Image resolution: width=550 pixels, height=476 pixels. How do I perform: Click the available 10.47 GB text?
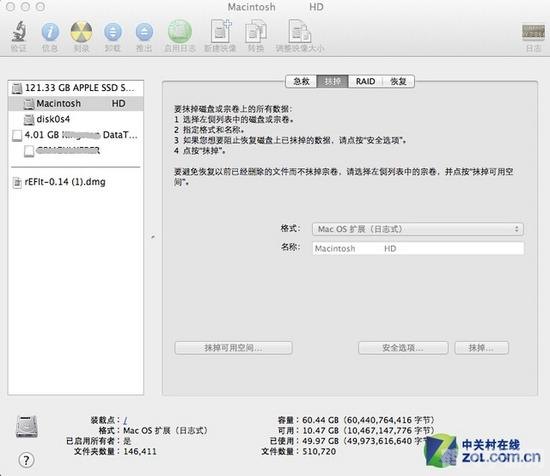click(x=368, y=430)
